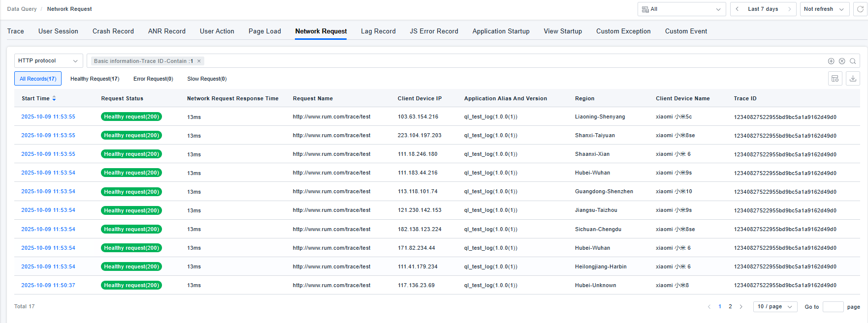Screen dimensions: 868x323
Task: Open the 2025-10-09 11:50:37 record link
Action: pos(48,285)
